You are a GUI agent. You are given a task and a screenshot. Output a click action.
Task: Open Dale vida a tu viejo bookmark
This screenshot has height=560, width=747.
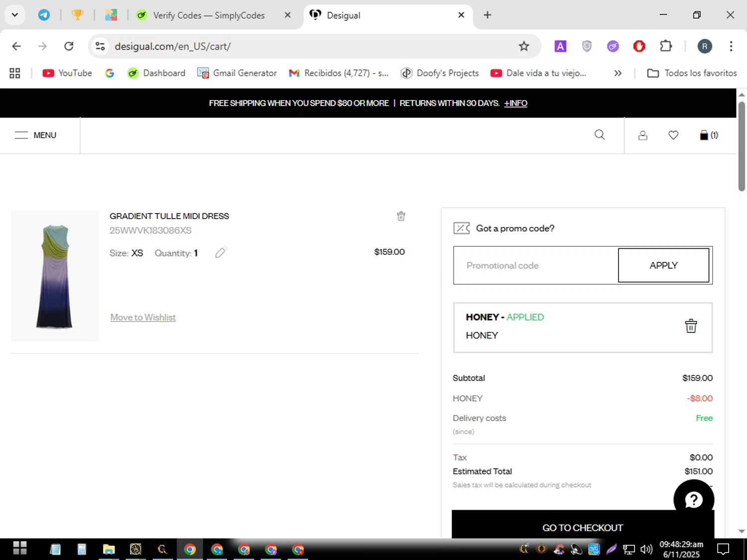pyautogui.click(x=538, y=73)
